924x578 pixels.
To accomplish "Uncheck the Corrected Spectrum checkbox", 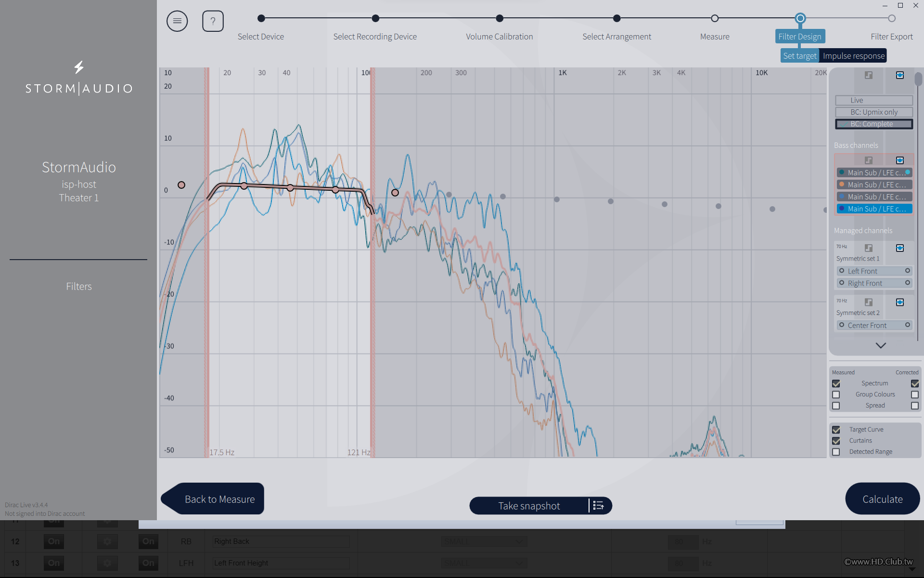I will [x=914, y=383].
